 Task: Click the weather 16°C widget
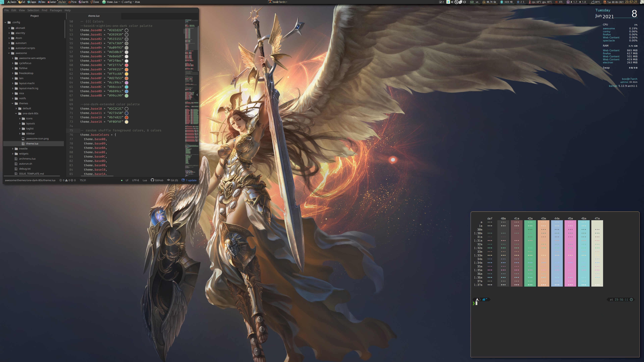pos(596,2)
